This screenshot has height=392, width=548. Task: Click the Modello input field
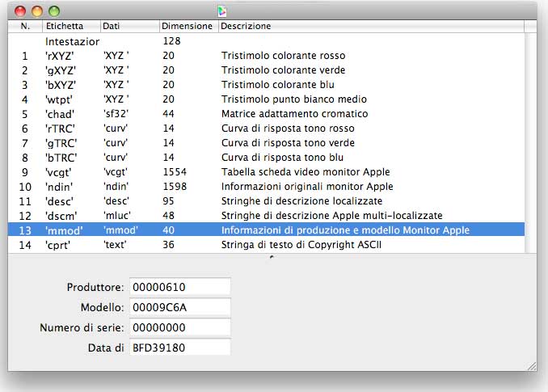coord(179,307)
